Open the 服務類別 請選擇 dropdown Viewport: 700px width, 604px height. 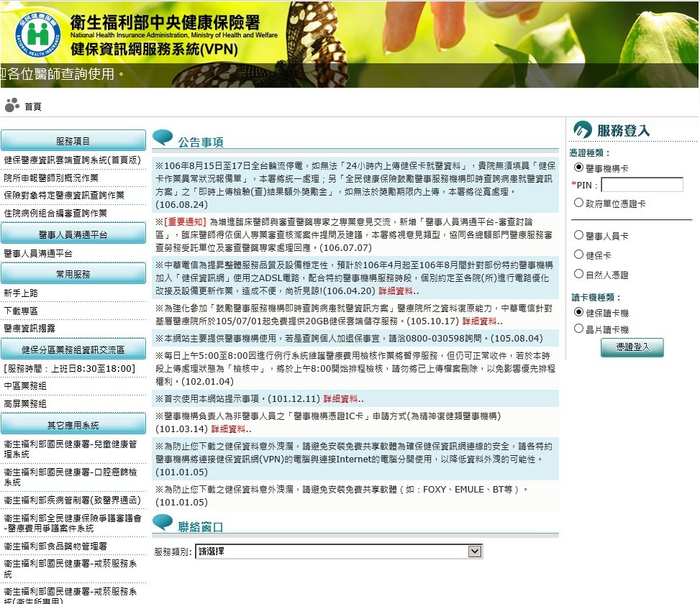tap(339, 552)
